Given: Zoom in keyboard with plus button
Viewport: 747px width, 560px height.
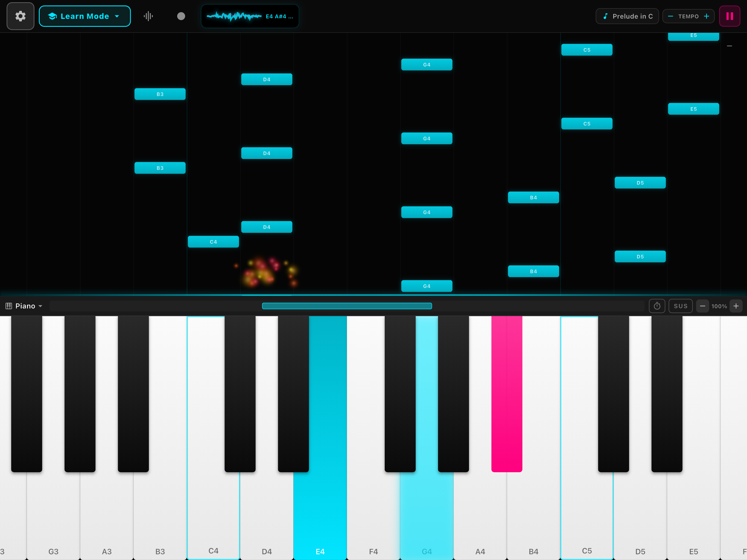Looking at the screenshot, I should tap(736, 306).
